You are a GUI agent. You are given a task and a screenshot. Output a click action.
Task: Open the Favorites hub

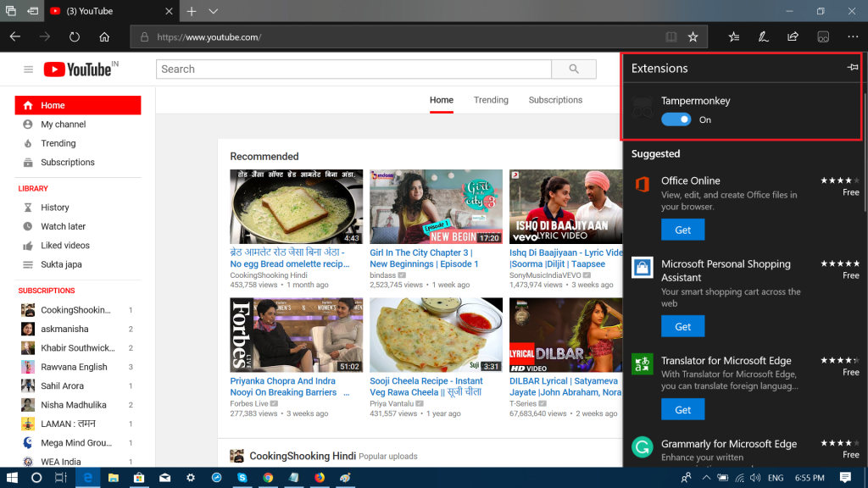point(733,37)
